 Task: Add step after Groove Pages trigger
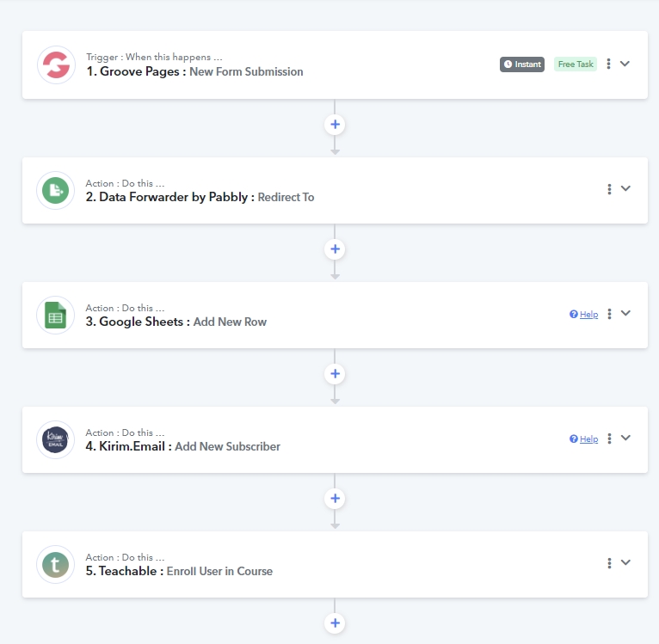335,125
